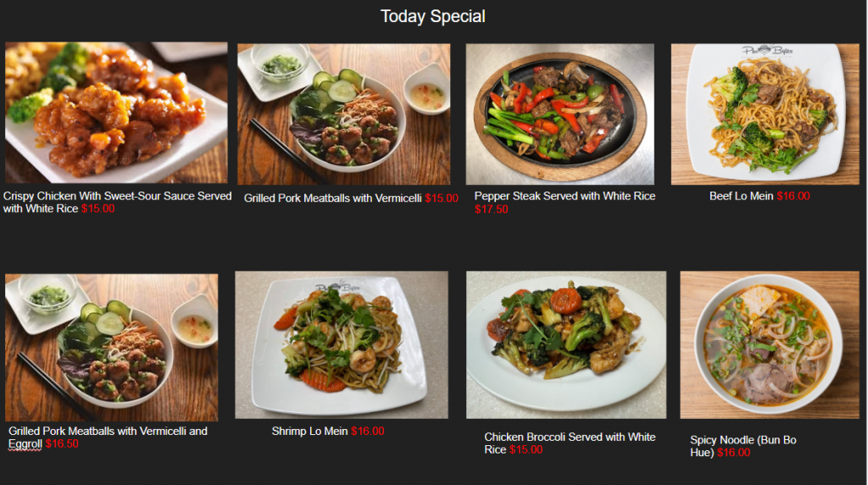The height and width of the screenshot is (485, 868).
Task: Select the Grilled Pork Meatballs with Vermicelli image
Action: 344,114
